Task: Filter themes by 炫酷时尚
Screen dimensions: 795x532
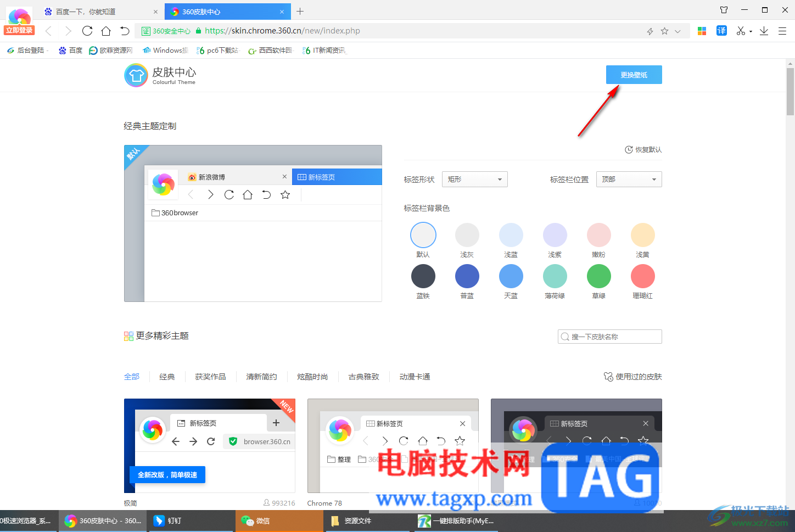Action: (x=312, y=377)
